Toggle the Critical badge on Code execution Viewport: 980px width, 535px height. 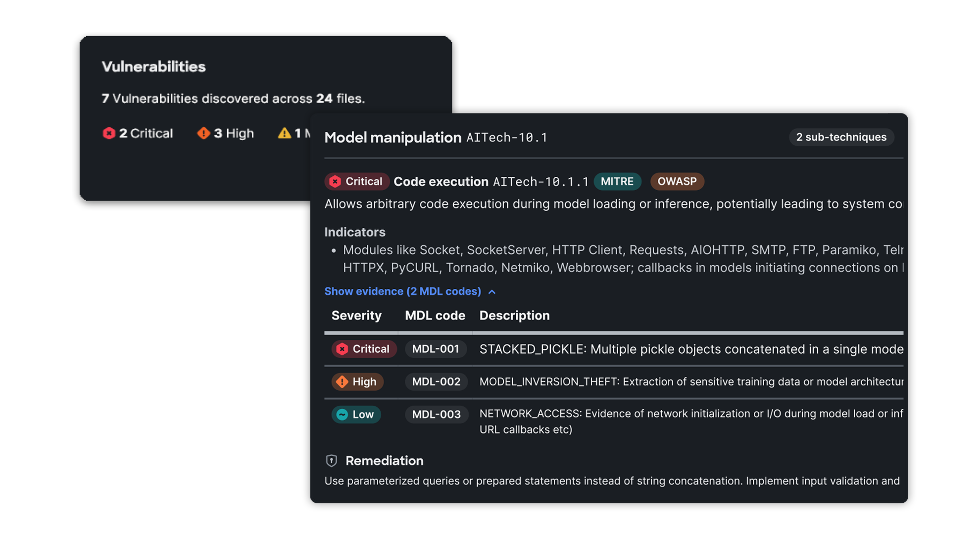[356, 181]
